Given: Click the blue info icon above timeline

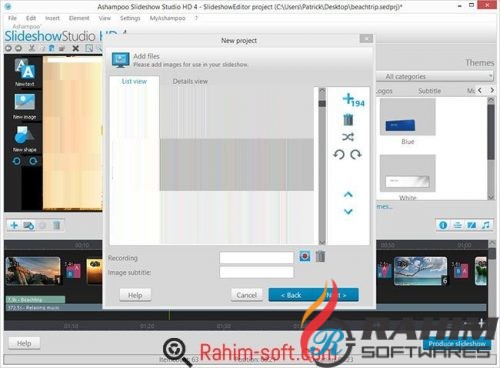Looking at the screenshot, I should (x=443, y=225).
